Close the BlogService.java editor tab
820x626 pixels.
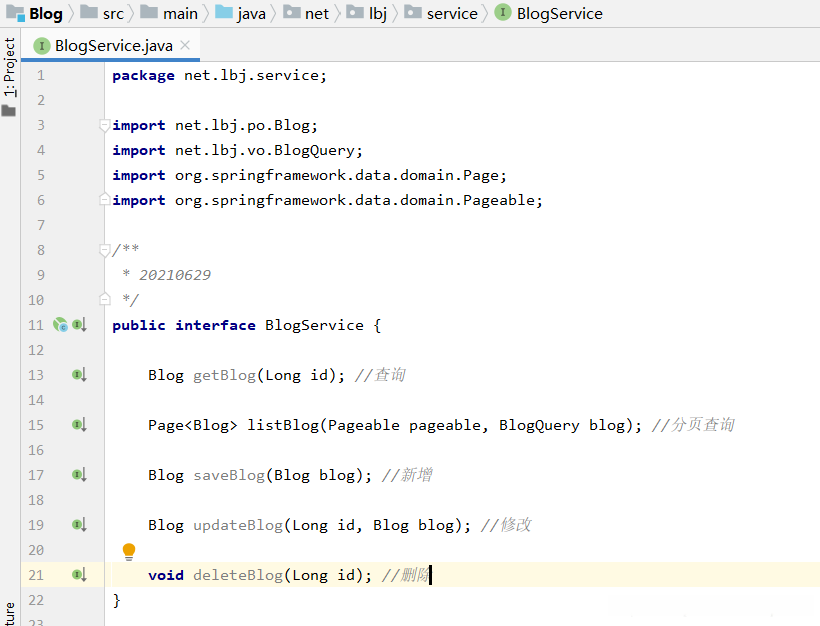[185, 45]
